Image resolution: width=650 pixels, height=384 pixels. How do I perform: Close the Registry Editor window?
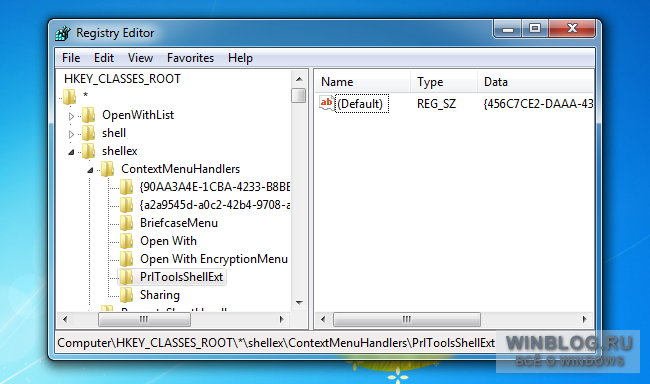(572, 29)
